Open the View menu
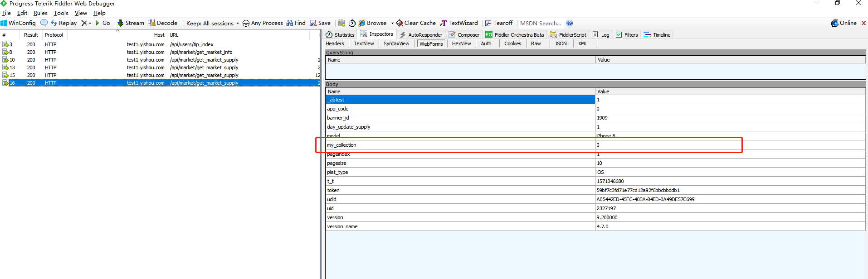 [81, 13]
